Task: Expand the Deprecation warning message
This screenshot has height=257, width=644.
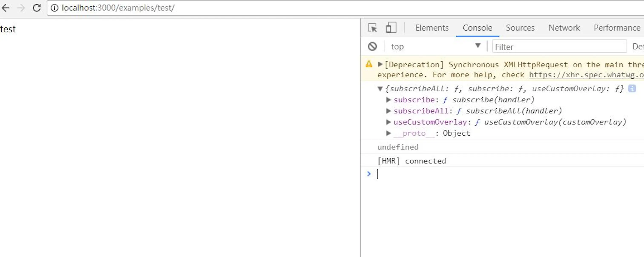Action: coord(380,64)
